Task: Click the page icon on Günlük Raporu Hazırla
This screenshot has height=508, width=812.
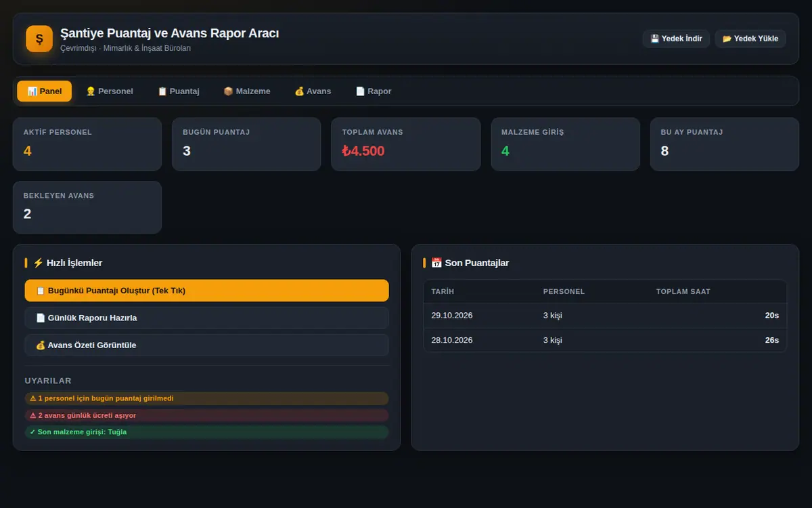Action: click(x=41, y=318)
